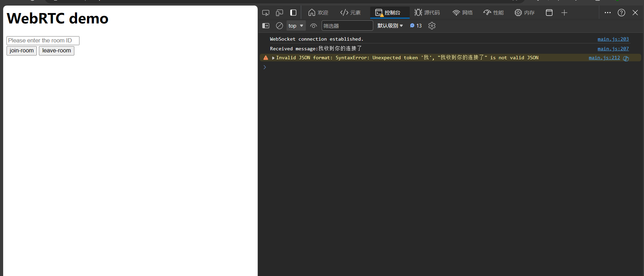Toggle the DevTools activity bar dock icon

pos(293,13)
